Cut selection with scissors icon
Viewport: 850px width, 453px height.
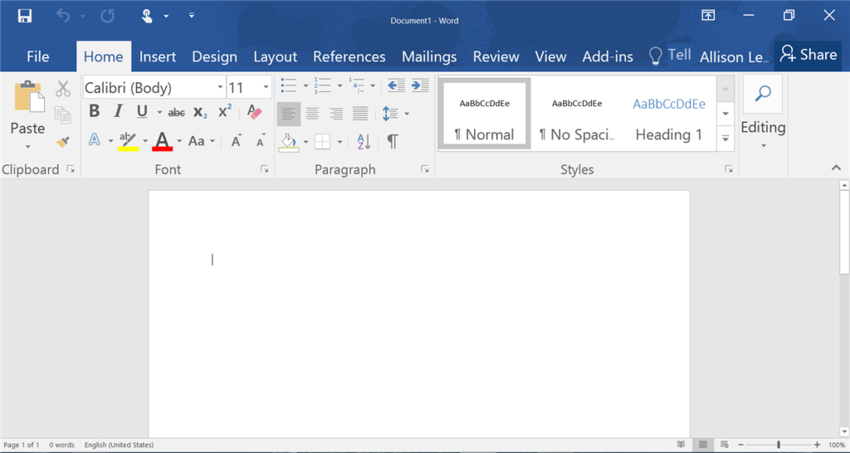63,88
